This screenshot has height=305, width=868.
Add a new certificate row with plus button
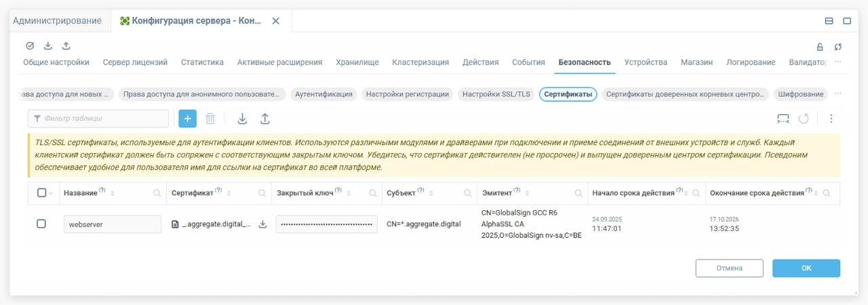(x=188, y=119)
